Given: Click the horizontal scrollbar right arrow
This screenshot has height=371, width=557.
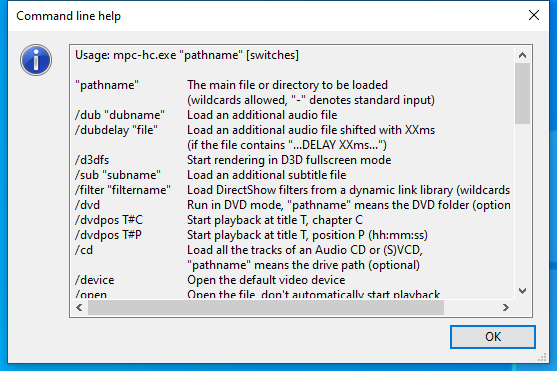Looking at the screenshot, I should pos(505,307).
